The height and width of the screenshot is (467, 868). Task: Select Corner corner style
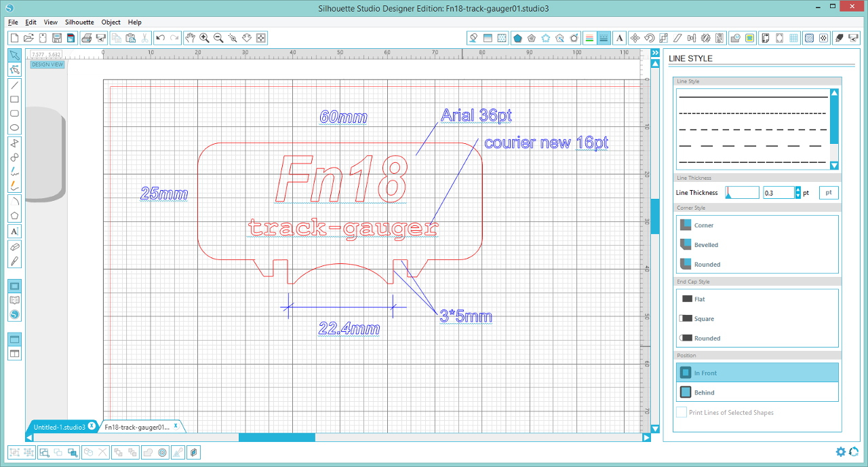tap(757, 225)
